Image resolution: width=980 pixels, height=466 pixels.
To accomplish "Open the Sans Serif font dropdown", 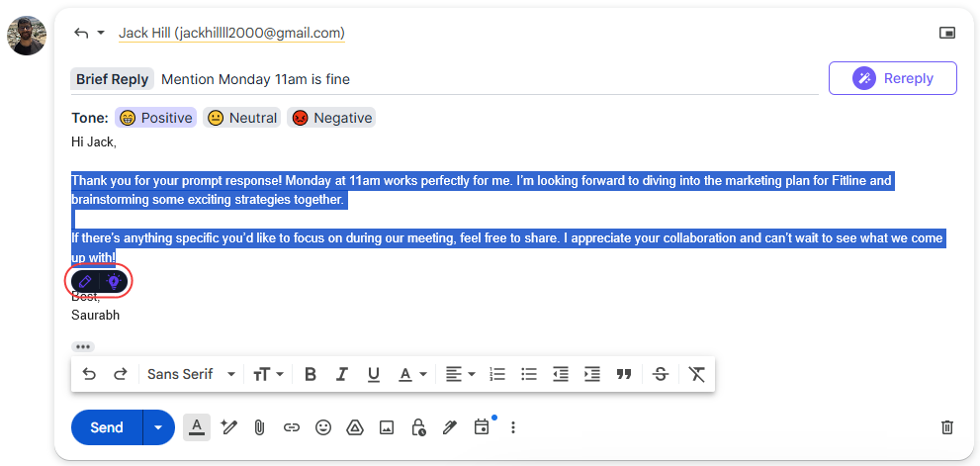I will (191, 374).
